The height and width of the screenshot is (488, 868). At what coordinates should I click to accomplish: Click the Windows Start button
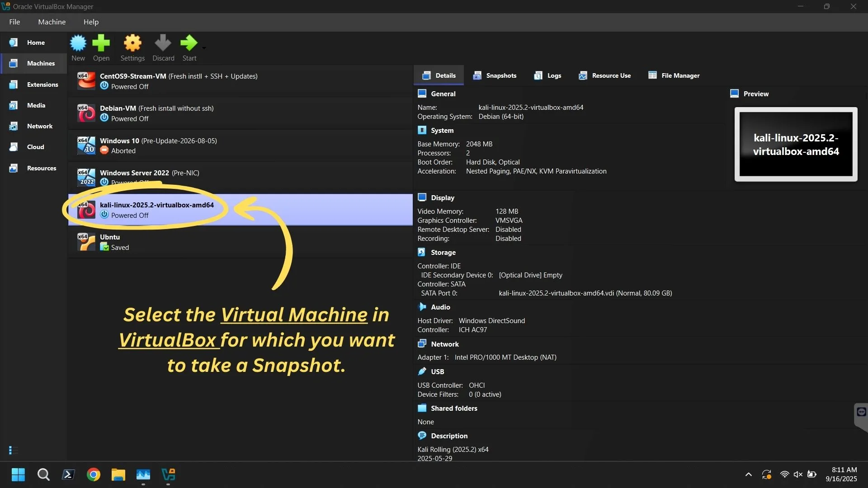click(18, 474)
